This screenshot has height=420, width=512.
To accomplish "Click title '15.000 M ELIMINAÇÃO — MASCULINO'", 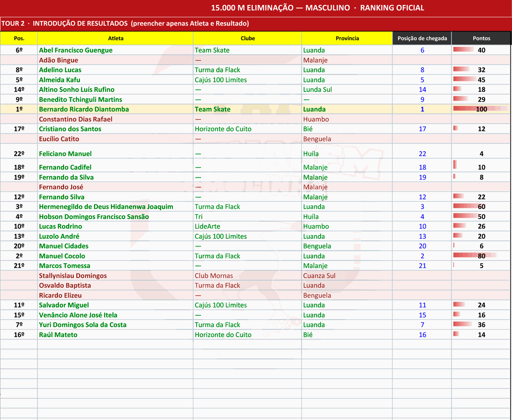I will tap(280, 8).
